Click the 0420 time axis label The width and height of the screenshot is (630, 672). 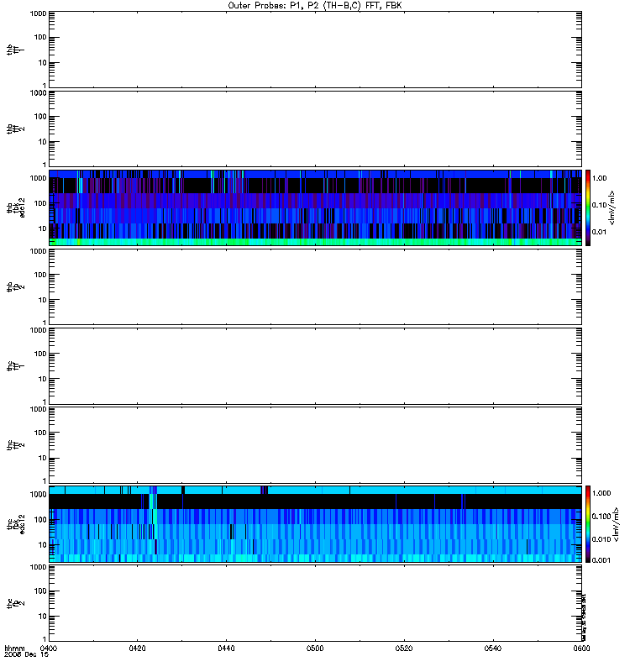tap(137, 648)
